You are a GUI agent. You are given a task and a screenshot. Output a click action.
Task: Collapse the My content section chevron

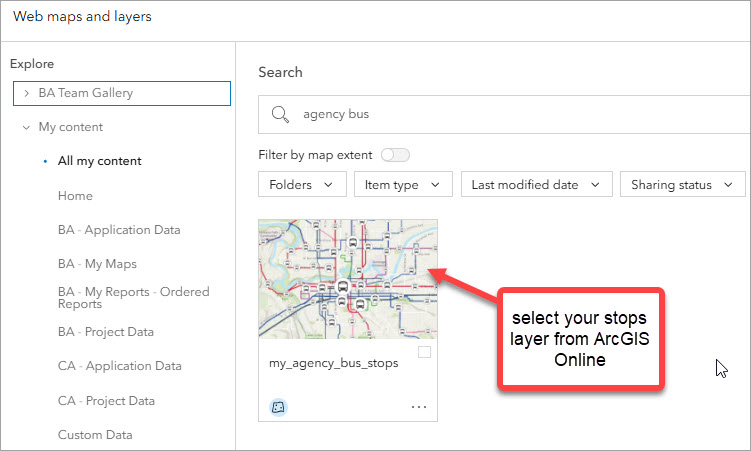26,127
